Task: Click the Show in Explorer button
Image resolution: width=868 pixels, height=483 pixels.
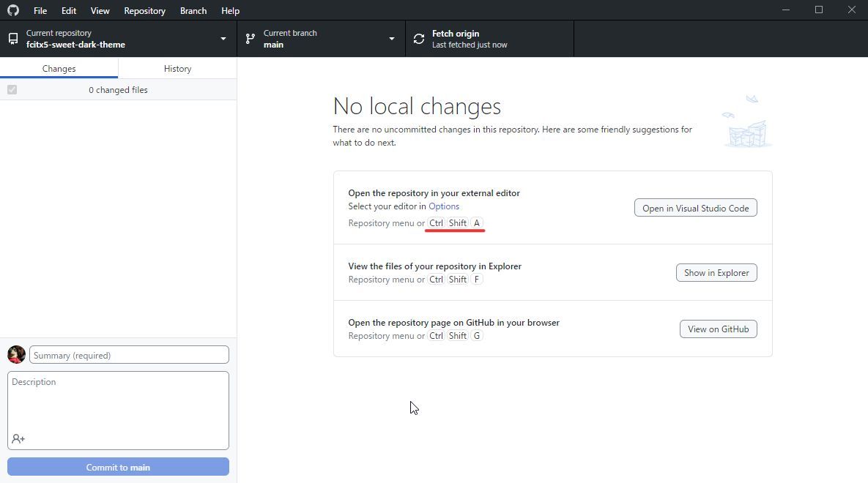Action: tap(716, 272)
